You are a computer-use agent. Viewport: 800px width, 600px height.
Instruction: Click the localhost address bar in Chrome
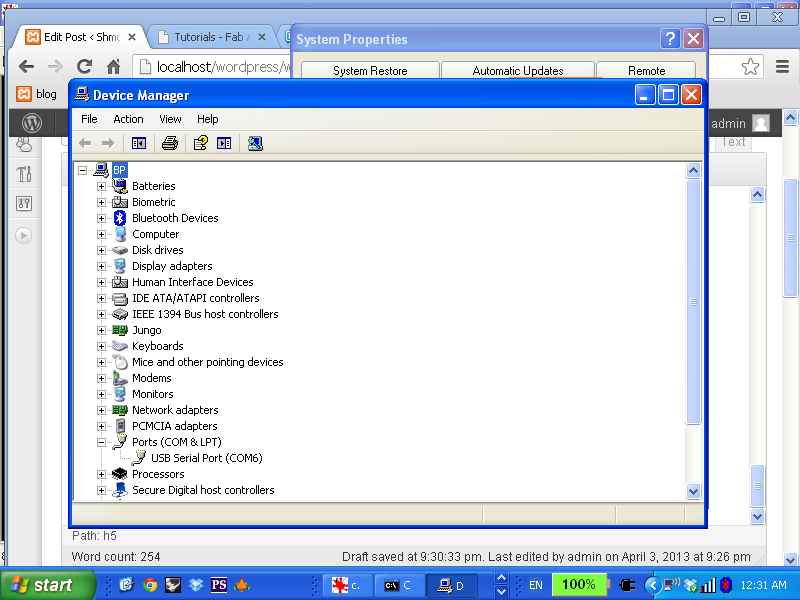(214, 67)
